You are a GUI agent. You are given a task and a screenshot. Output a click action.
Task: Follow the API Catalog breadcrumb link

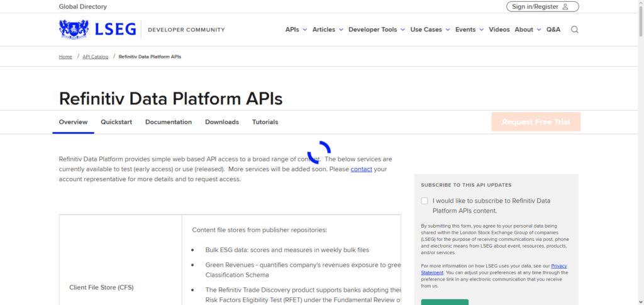coord(96,57)
